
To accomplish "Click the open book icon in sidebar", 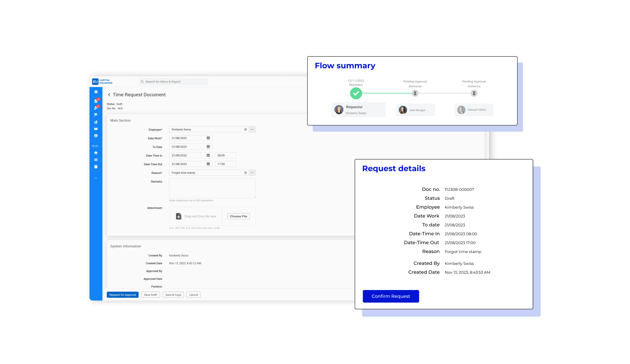I will (x=96, y=129).
